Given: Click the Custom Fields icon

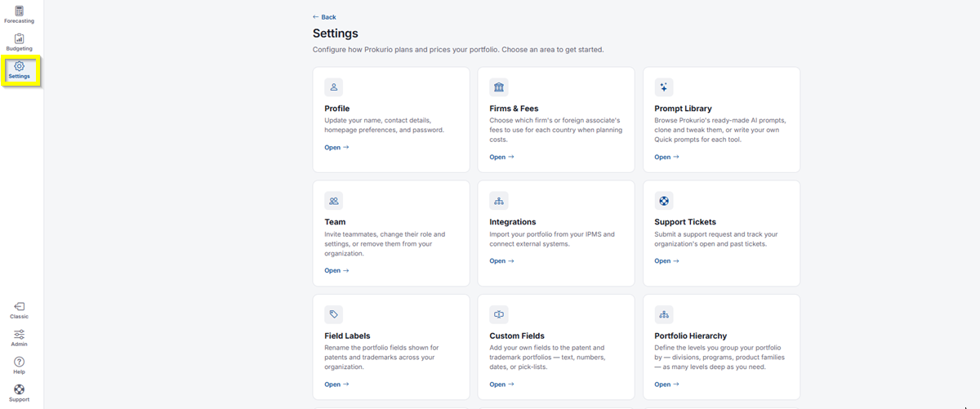Looking at the screenshot, I should 499,314.
